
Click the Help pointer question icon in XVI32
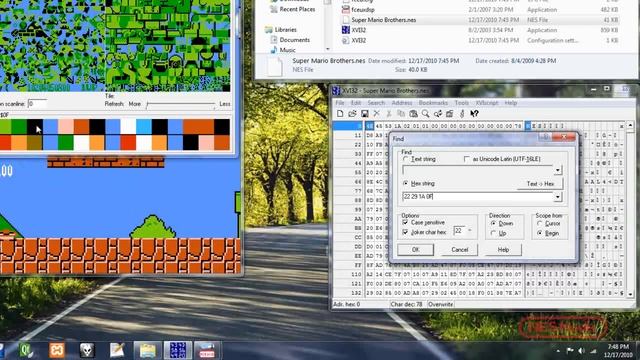[x=474, y=114]
